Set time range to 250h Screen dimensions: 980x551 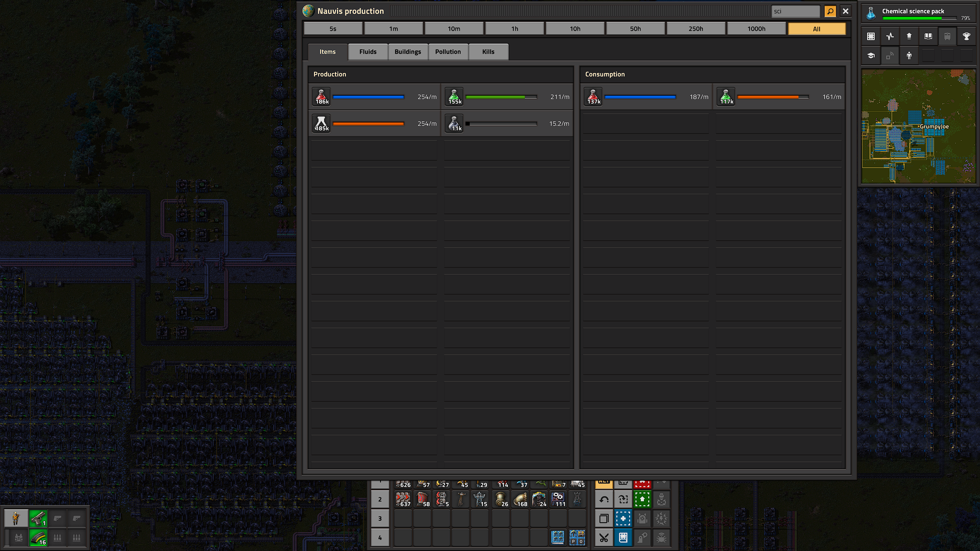(696, 29)
